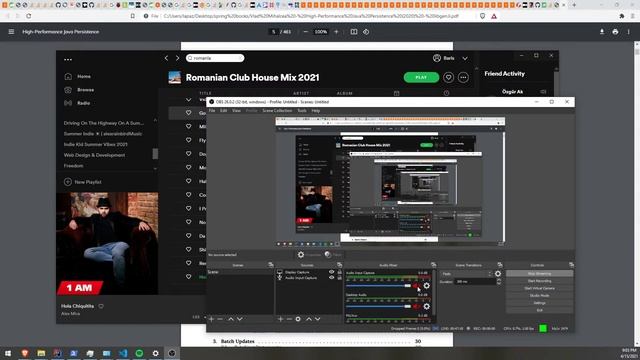This screenshot has width=640, height=360.
Task: Expand the Spotify tracklist sort chevron
Action: (x=189, y=100)
